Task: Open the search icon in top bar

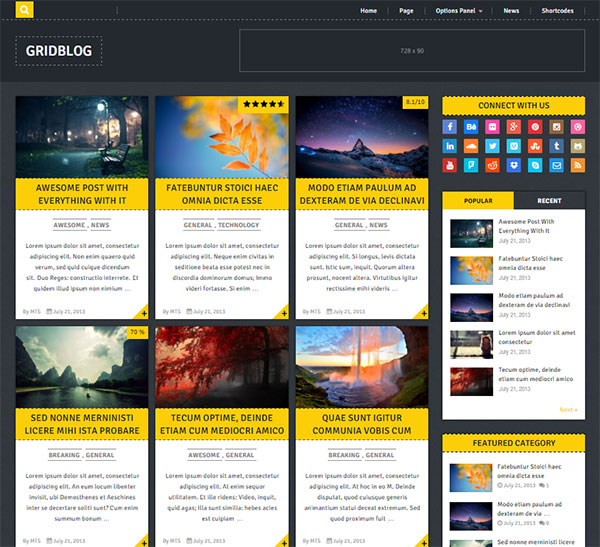Action: [24, 10]
